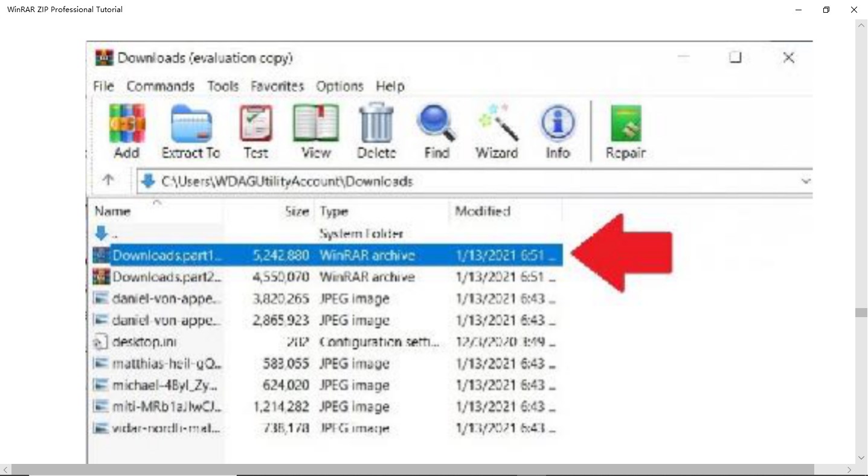Click the Delete trash bin icon

(x=376, y=124)
